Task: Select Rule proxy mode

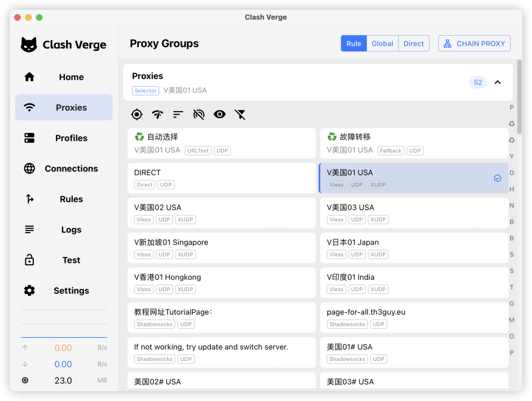Action: click(x=354, y=44)
